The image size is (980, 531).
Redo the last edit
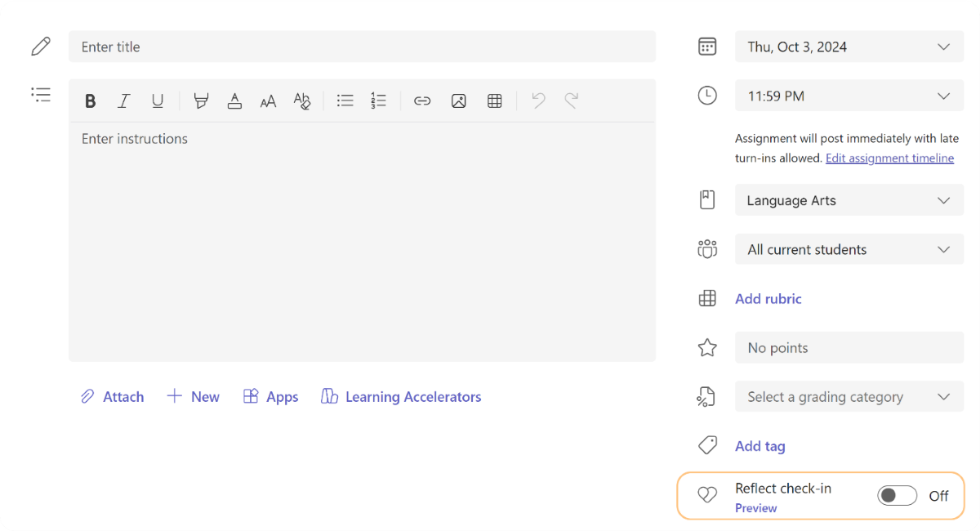pos(572,100)
